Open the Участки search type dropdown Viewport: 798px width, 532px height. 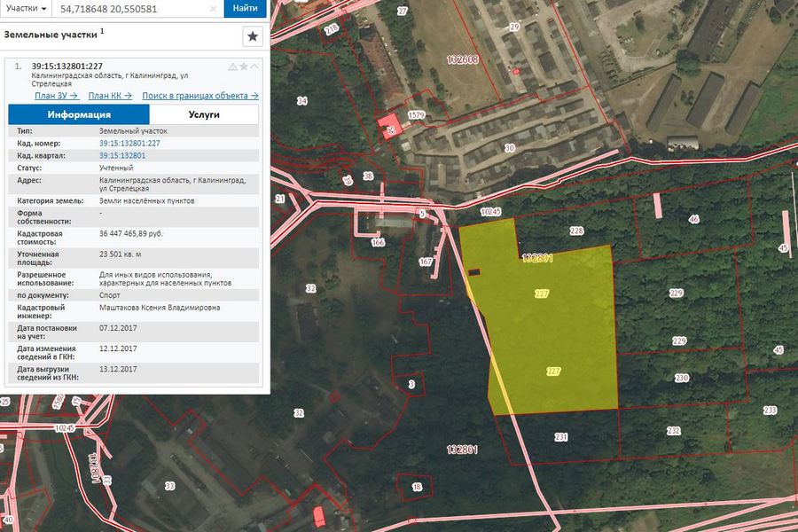tap(25, 8)
